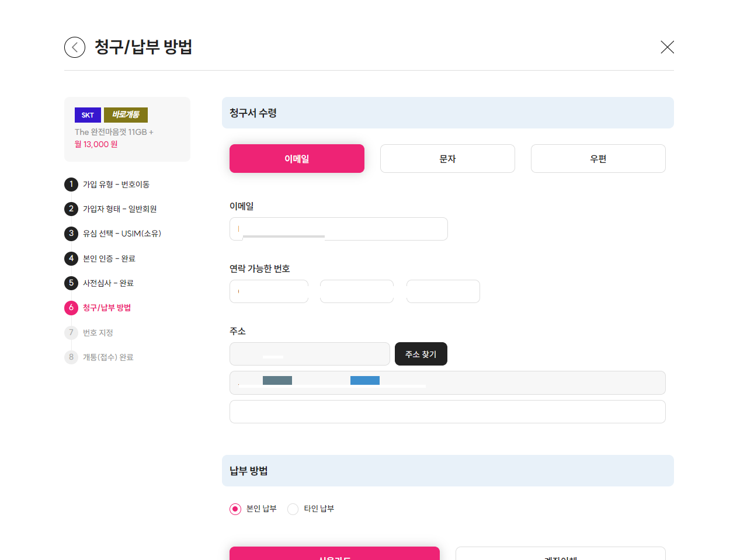The image size is (747, 560).
Task: Click the back arrow icon
Action: coord(75,47)
